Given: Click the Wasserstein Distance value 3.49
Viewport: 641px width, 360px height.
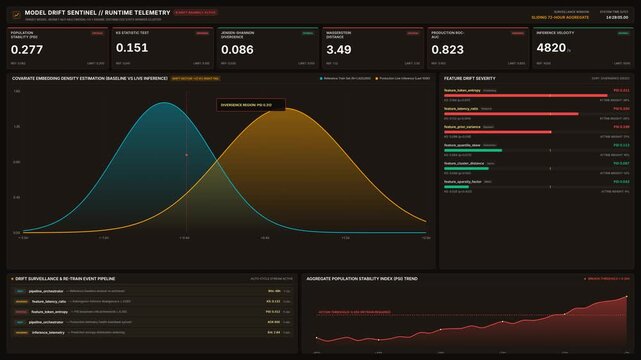Looking at the screenshot, I should point(338,50).
